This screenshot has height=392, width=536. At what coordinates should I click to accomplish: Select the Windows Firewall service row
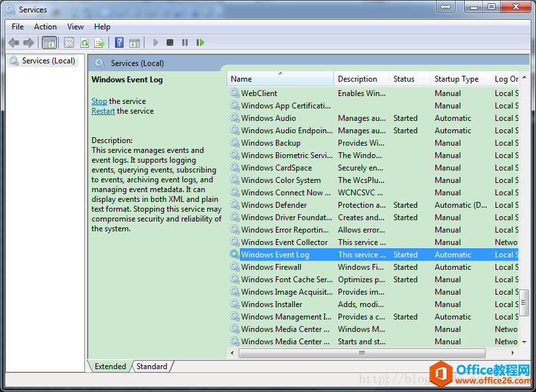point(271,267)
